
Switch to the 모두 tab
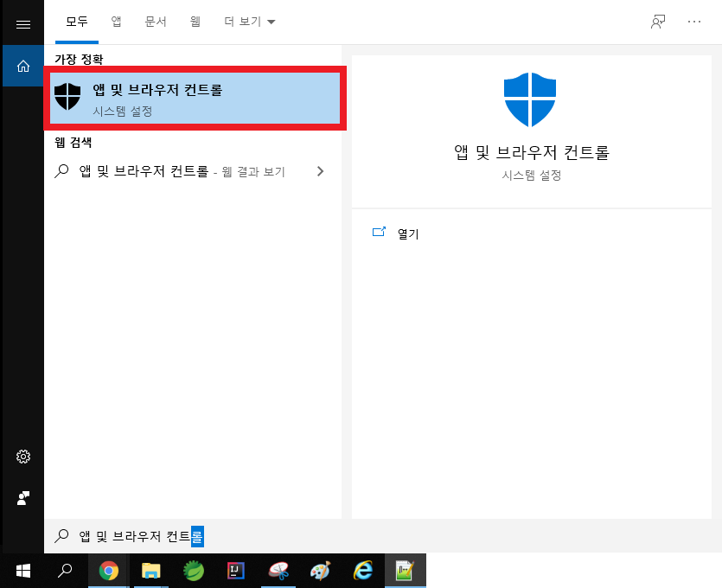(76, 22)
